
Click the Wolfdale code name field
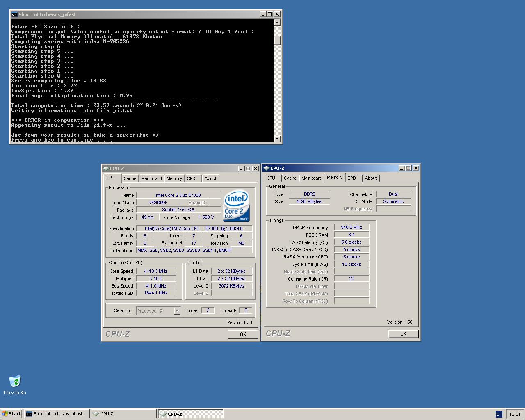[x=158, y=203]
